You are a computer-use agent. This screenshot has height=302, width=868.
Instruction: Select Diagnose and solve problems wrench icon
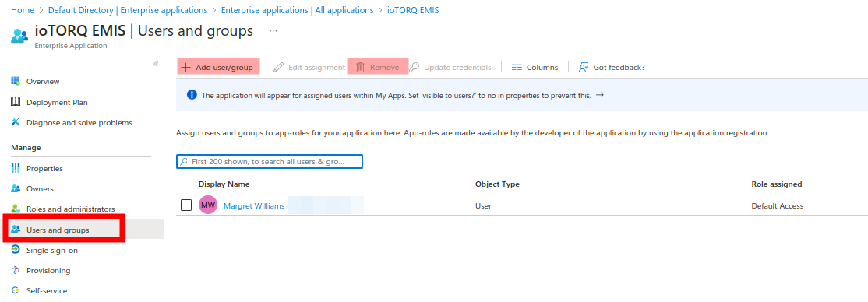pos(16,122)
